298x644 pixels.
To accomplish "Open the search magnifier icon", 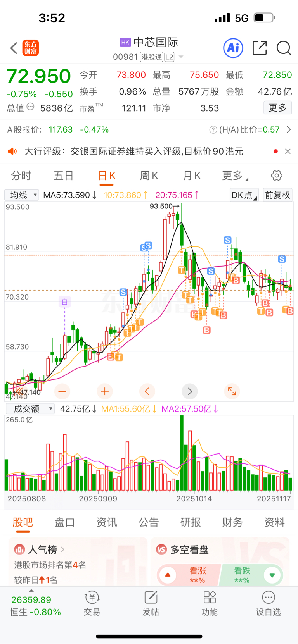I will (284, 48).
